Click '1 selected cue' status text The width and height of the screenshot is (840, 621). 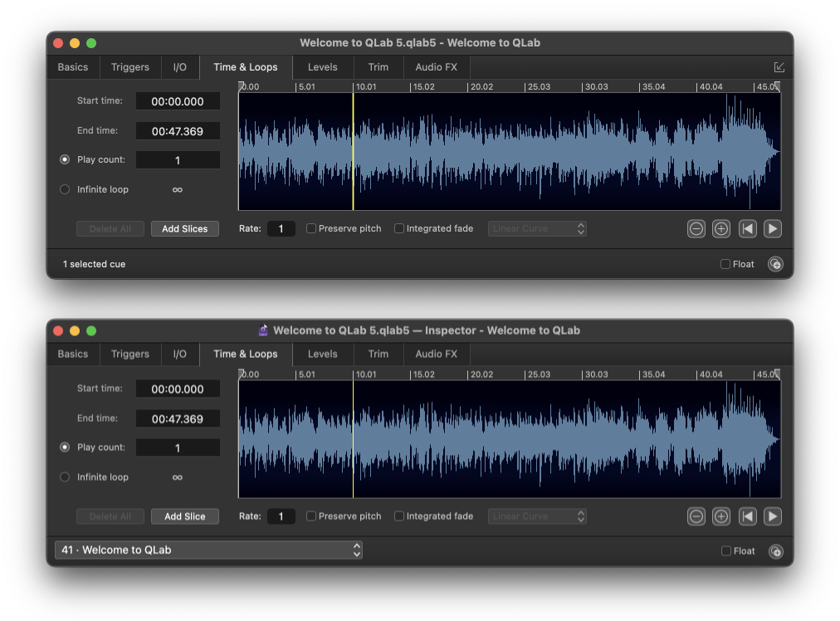click(x=95, y=264)
